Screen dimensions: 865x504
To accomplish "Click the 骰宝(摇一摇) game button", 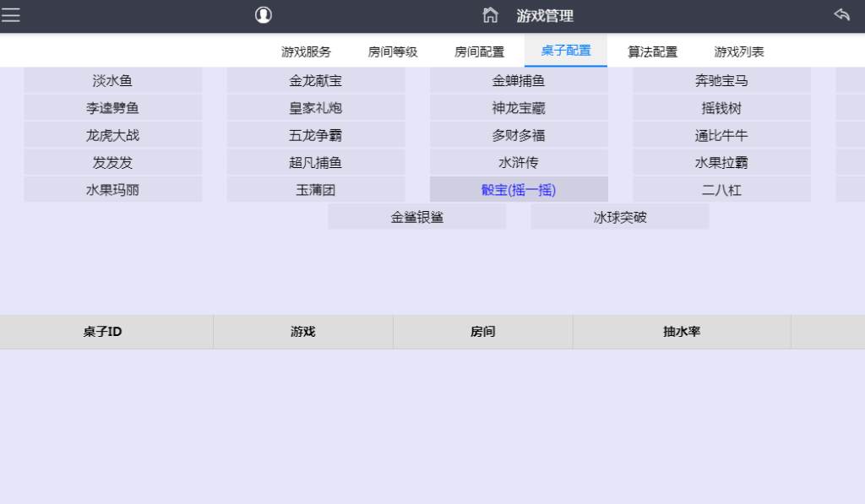I will point(518,189).
